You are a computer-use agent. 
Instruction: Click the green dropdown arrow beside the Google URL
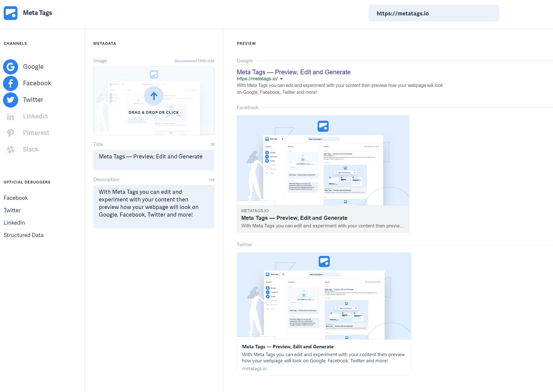tap(281, 79)
